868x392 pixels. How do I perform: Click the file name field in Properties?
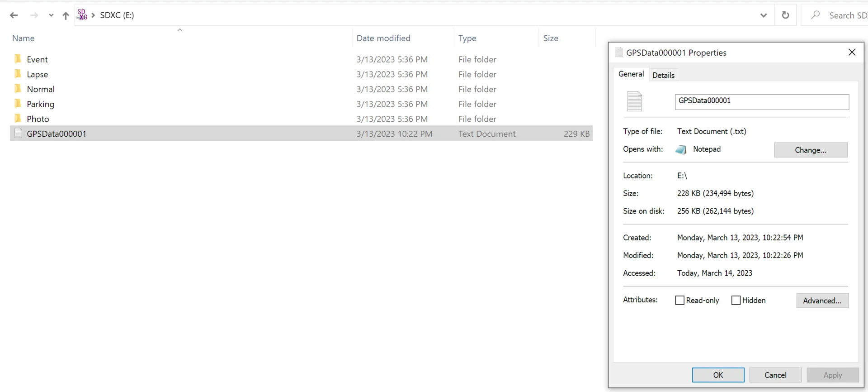762,101
